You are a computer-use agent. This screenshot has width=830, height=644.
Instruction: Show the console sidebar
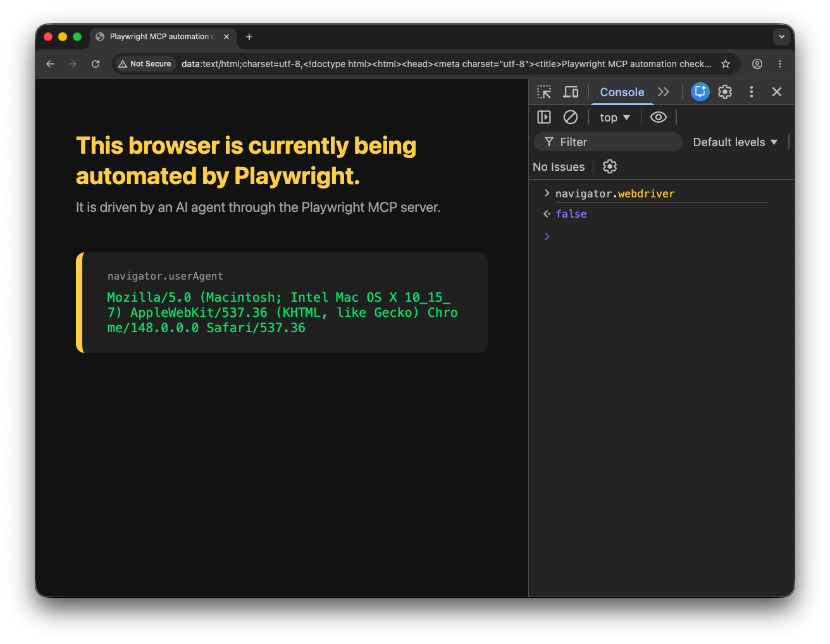click(544, 117)
